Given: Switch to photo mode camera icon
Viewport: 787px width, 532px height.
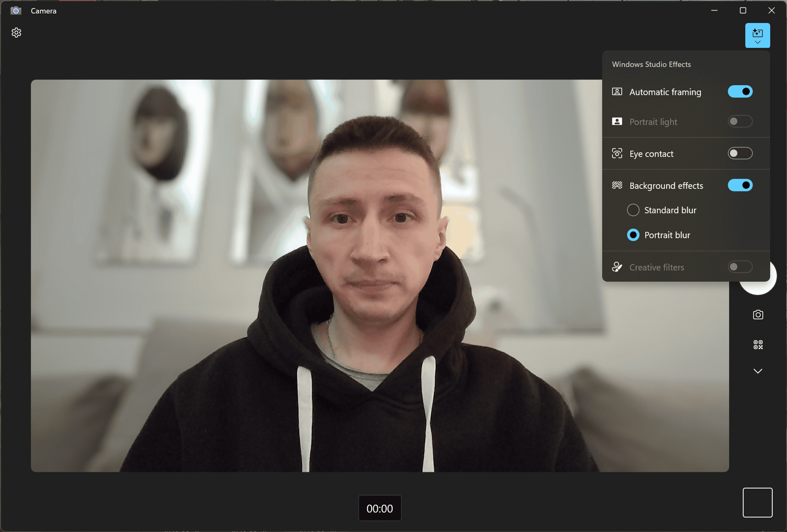Looking at the screenshot, I should [x=757, y=315].
